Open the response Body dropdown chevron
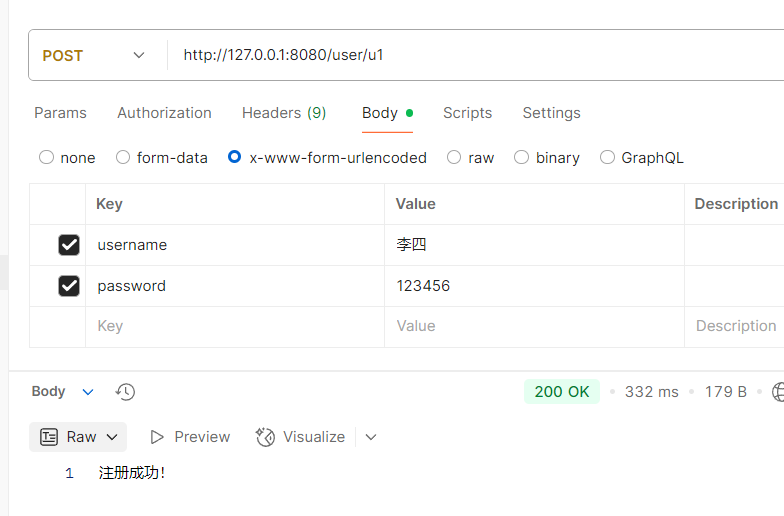The image size is (784, 516). [x=88, y=392]
